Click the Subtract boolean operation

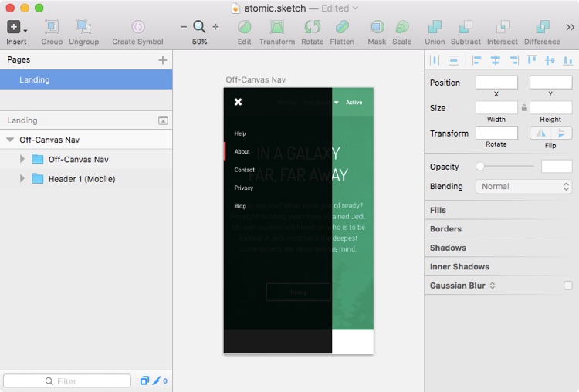click(466, 27)
